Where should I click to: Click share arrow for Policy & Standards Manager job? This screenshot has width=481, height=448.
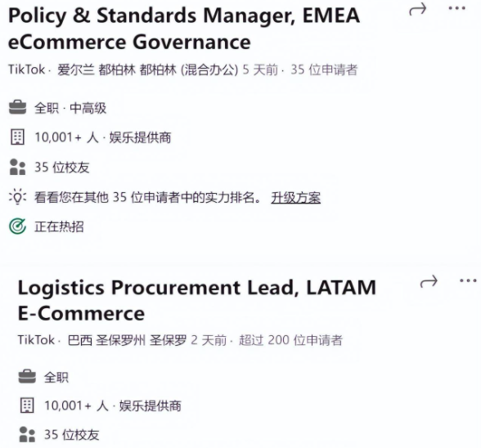pos(418,9)
